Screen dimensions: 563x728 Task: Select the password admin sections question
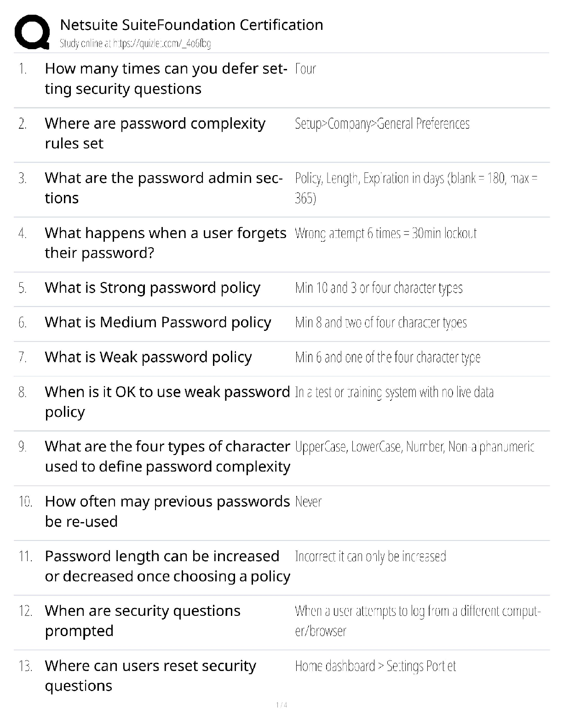point(163,188)
